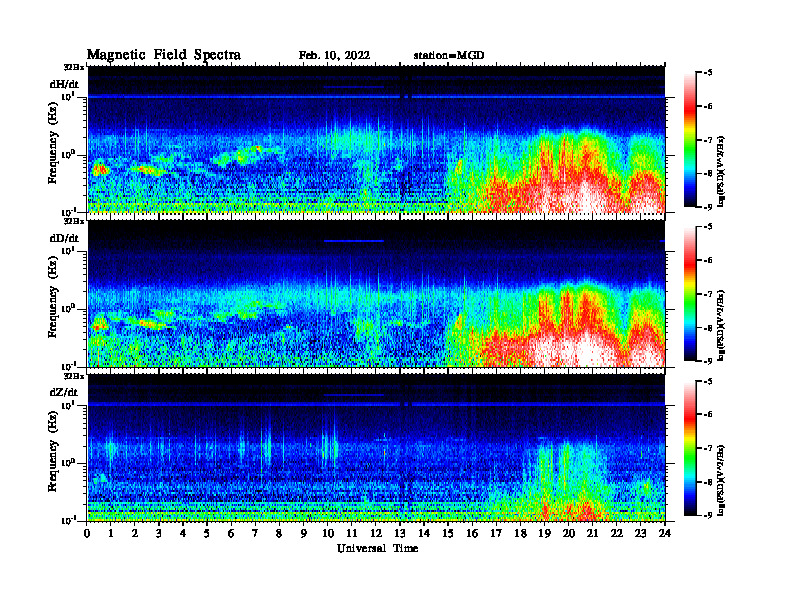
Task: Click the "Magnetic Field Spectra" title
Action: coord(164,55)
